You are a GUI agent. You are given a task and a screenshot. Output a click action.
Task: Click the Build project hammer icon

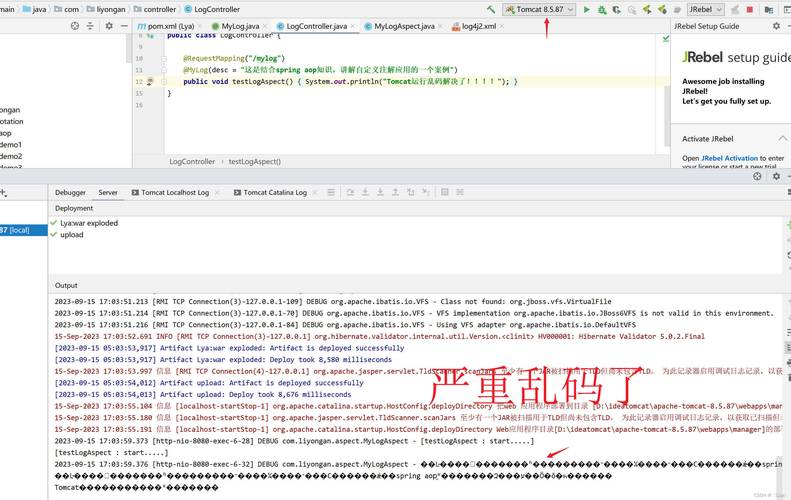[491, 9]
